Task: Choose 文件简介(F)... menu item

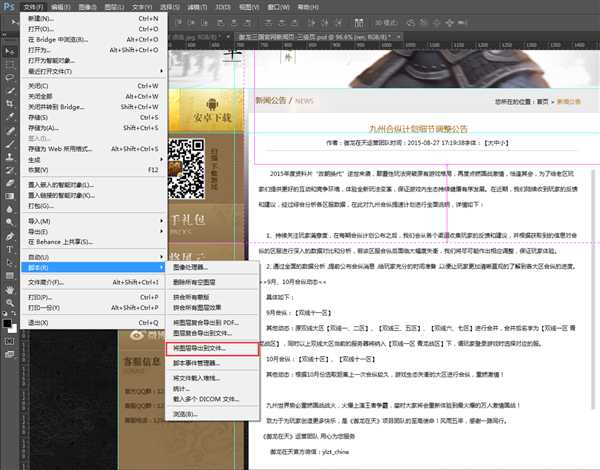Action: pos(93,282)
